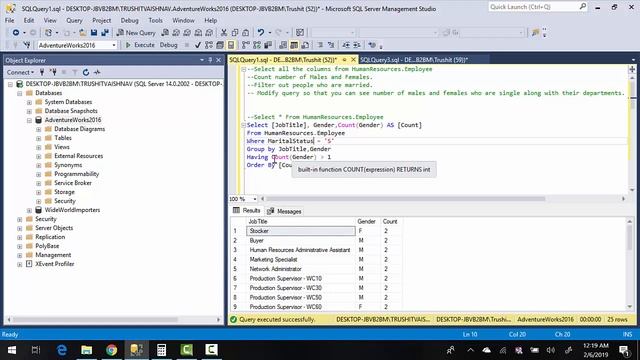
Task: Click the JobTitle column header
Action: [x=301, y=222]
